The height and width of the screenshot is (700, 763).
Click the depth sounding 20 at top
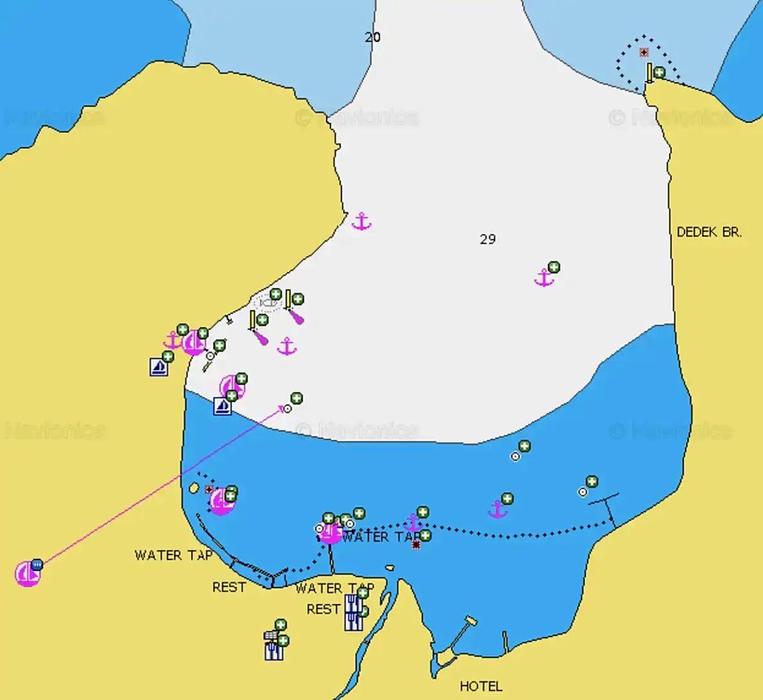(373, 37)
